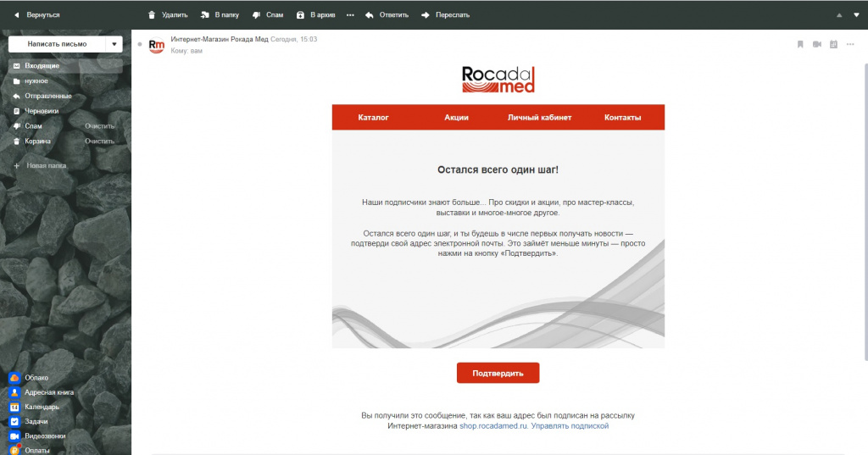Go to the previous email with the up arrow
The height and width of the screenshot is (455, 868).
click(839, 15)
